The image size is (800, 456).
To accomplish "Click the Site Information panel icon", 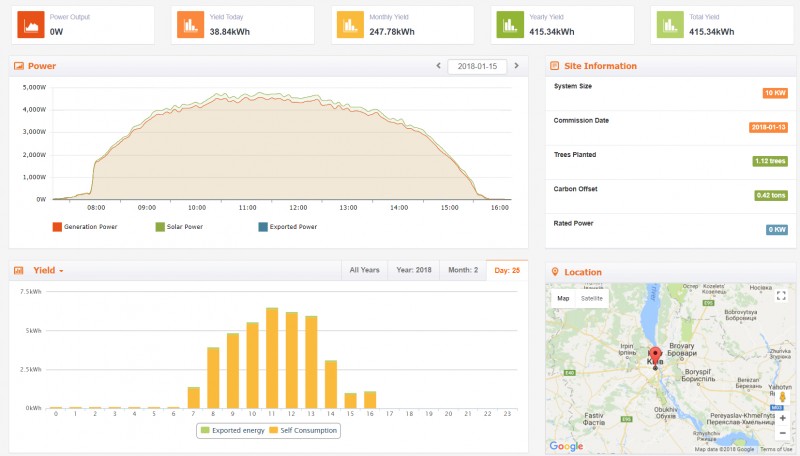I will 555,66.
